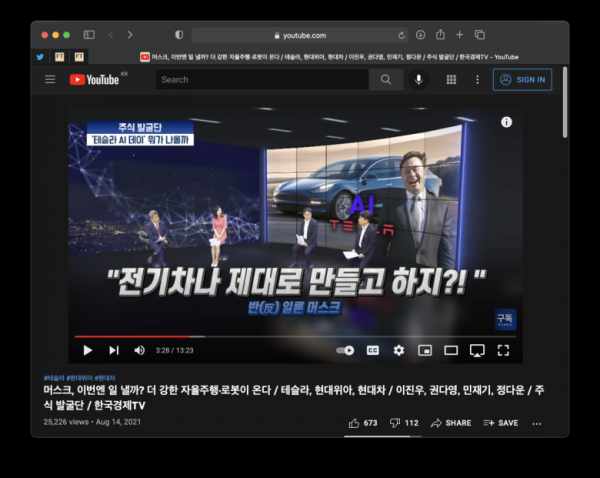Go to YouTube home via logo
The width and height of the screenshot is (600, 478).
click(x=94, y=79)
